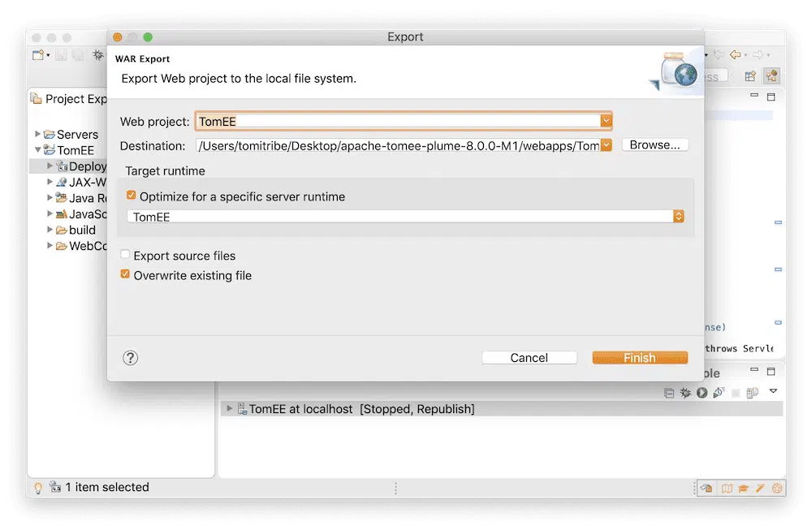
Task: Click the Destination path input field
Action: click(398, 146)
